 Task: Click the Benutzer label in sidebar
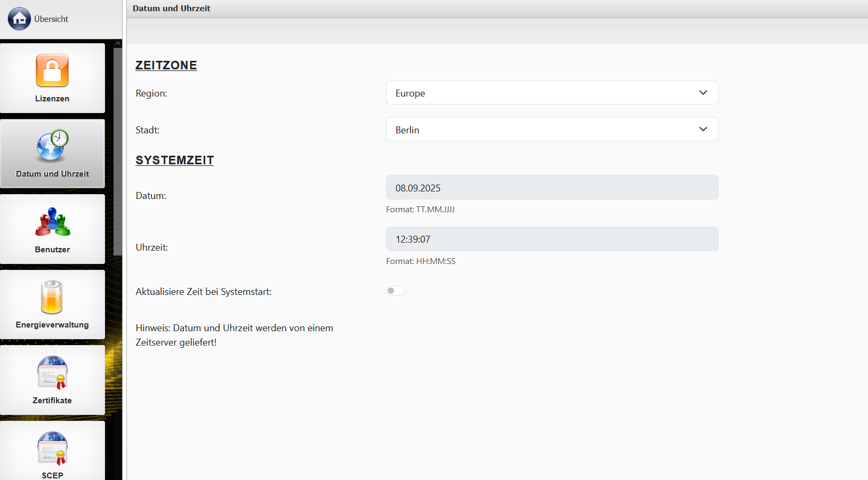pyautogui.click(x=52, y=250)
